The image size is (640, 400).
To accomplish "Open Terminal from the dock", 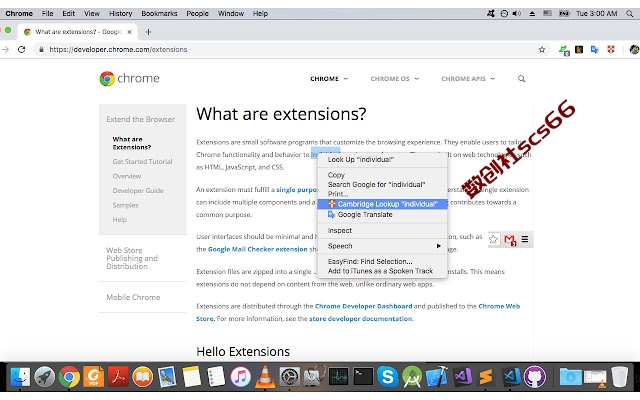I will 363,377.
